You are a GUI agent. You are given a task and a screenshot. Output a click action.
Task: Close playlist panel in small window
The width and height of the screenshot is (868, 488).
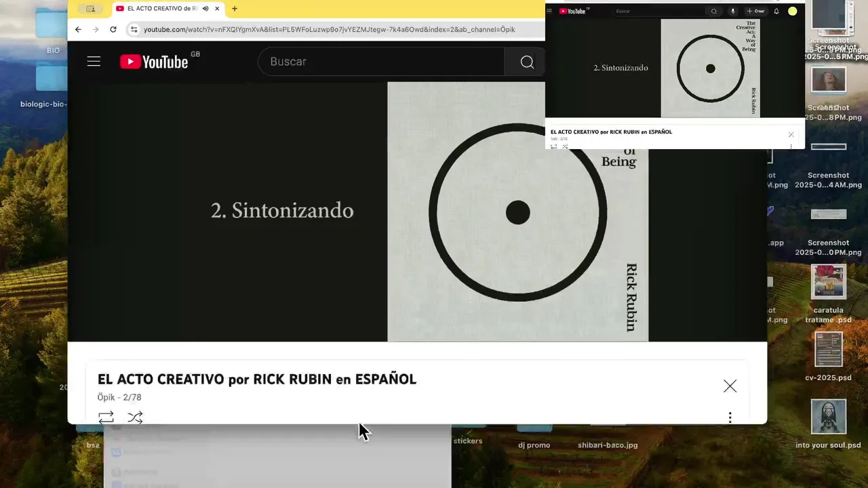[791, 134]
